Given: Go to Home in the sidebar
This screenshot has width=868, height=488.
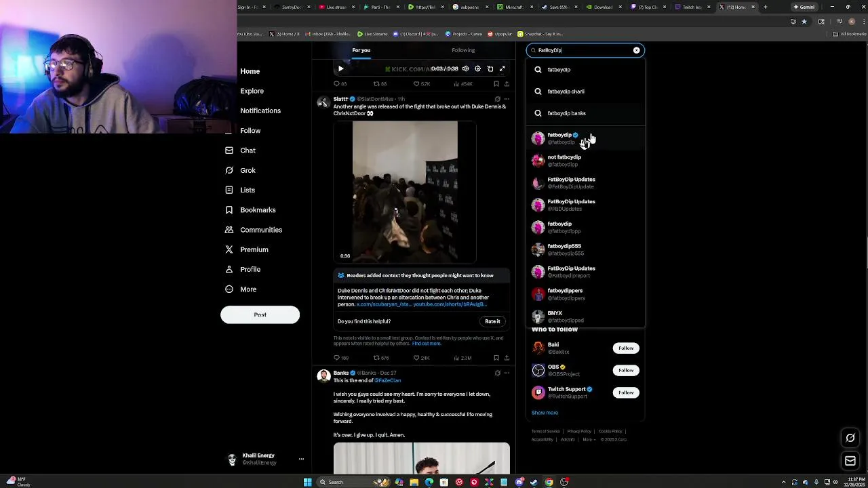Looking at the screenshot, I should 250,71.
